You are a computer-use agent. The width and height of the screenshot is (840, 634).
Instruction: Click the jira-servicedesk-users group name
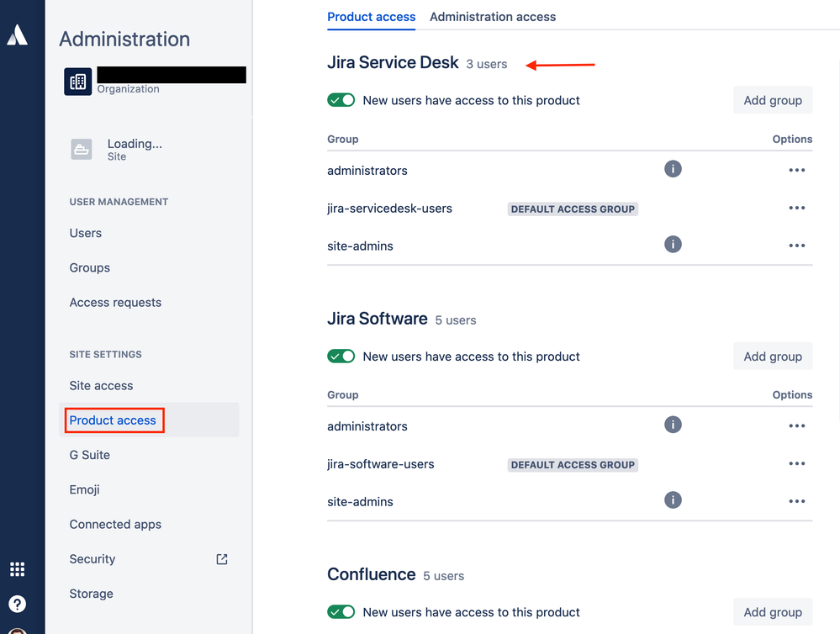click(x=389, y=209)
